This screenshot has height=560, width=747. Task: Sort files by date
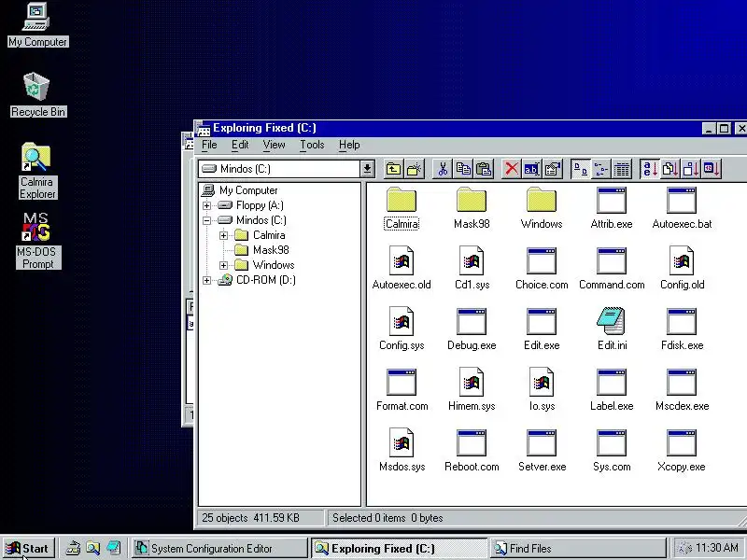712,169
